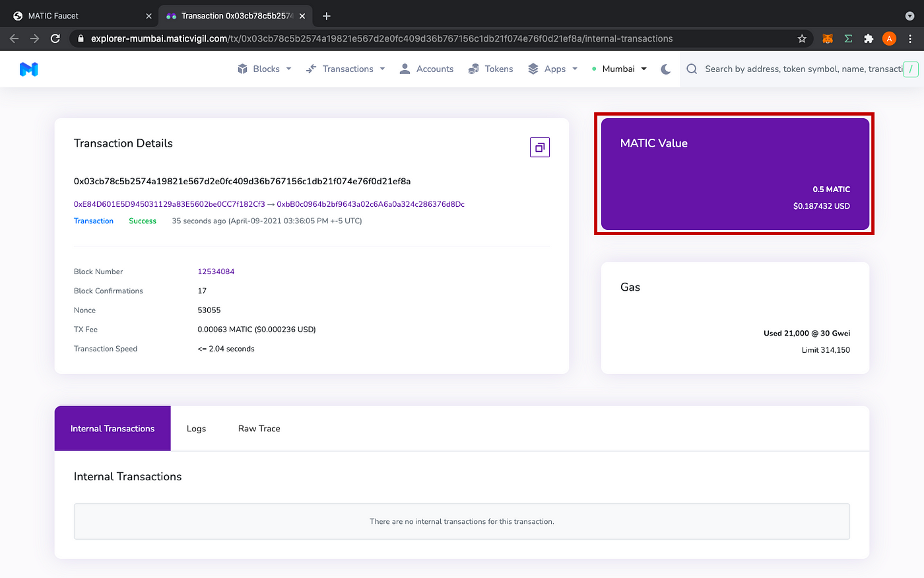The height and width of the screenshot is (578, 924).
Task: Click the browser address bar URL
Action: [x=381, y=38]
